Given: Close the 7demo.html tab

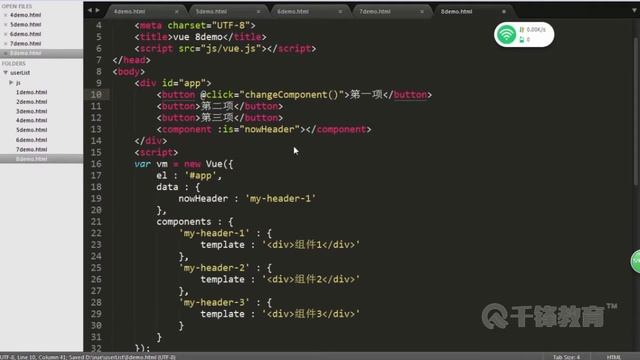Looking at the screenshot, I should point(422,12).
